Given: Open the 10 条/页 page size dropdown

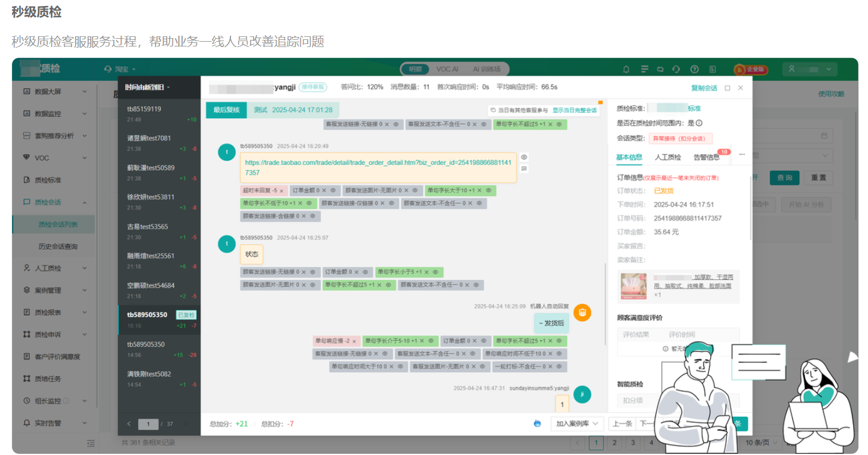Looking at the screenshot, I should click(x=762, y=442).
